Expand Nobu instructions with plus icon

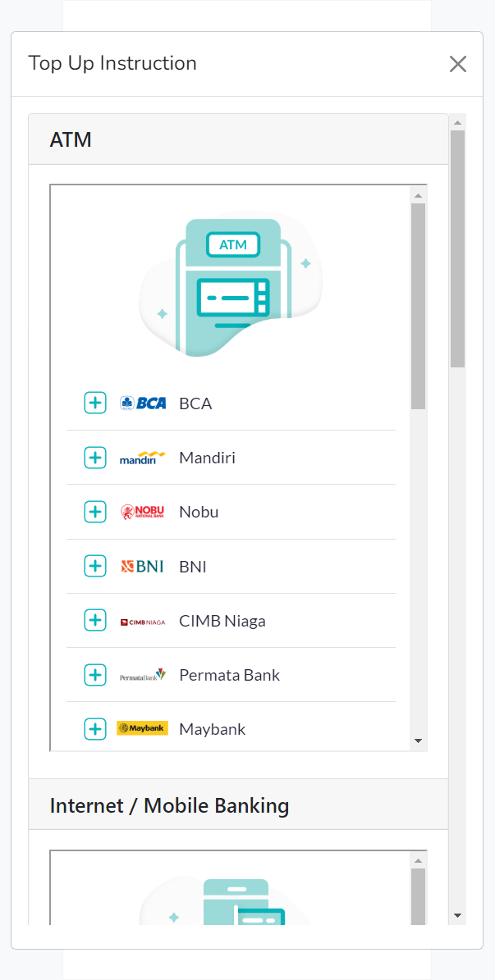pos(95,512)
